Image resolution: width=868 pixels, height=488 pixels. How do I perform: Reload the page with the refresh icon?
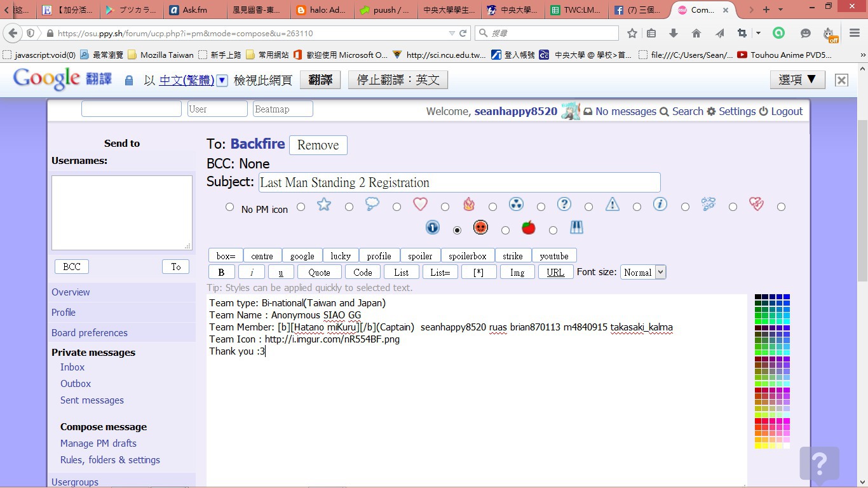[463, 33]
